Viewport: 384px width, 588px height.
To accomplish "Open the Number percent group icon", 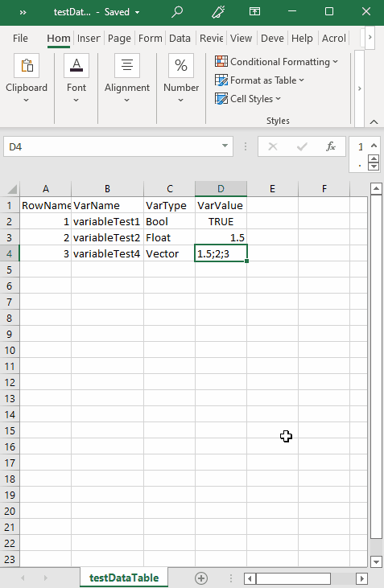I will pos(181,66).
